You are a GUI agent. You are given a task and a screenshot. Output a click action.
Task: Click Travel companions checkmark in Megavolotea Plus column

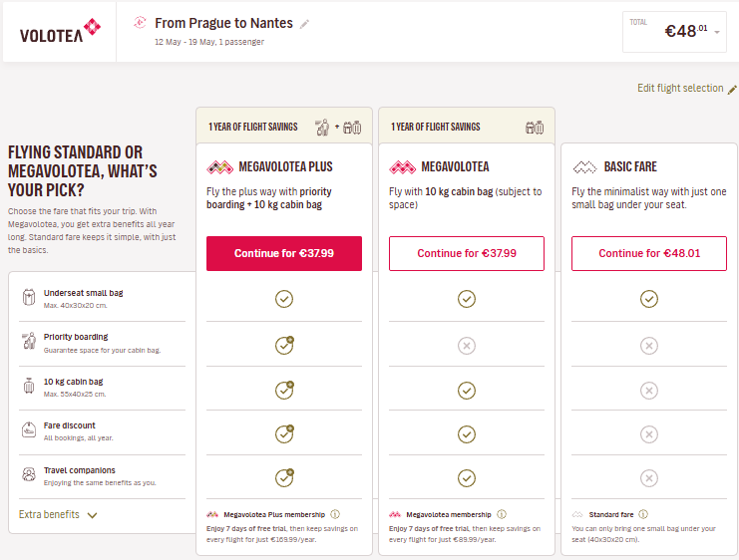(x=284, y=477)
